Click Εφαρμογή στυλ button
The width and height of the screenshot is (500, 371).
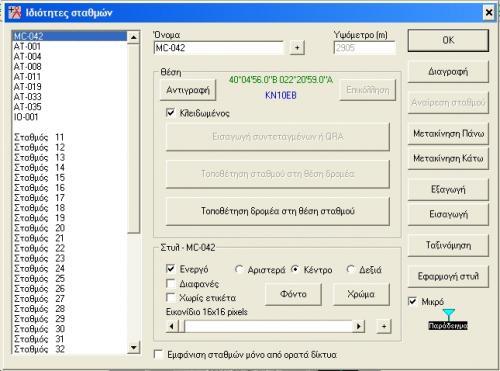[448, 276]
